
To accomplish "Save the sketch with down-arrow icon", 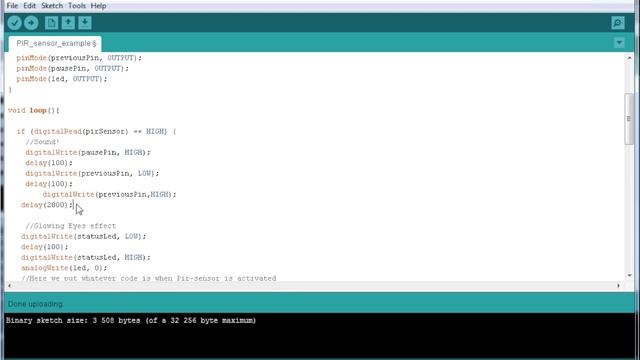I will [x=85, y=23].
